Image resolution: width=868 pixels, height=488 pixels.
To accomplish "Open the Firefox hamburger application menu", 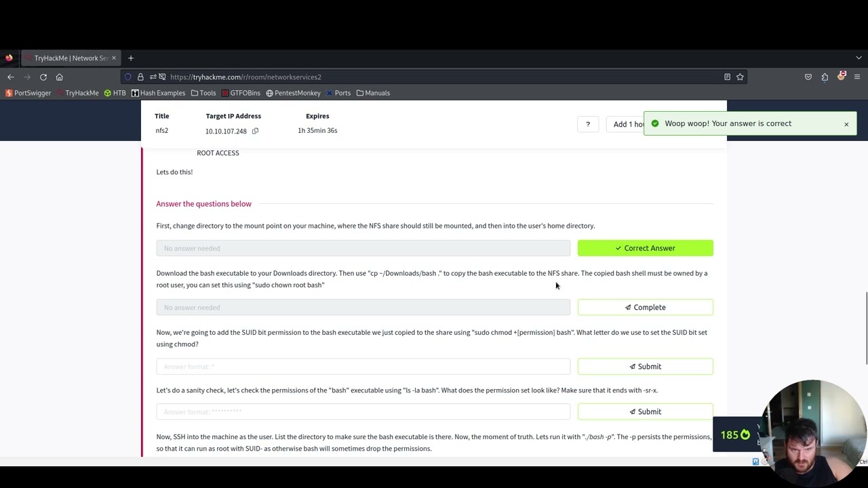I will tap(857, 77).
